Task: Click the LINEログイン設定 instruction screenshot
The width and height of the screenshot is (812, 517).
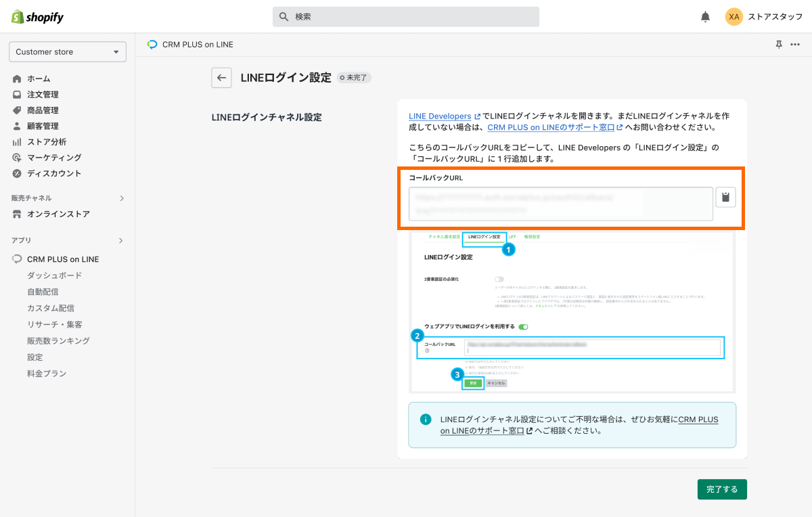Action: point(572,312)
